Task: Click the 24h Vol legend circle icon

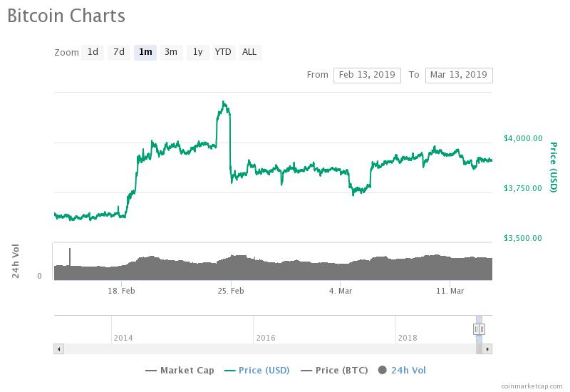Action: point(383,371)
